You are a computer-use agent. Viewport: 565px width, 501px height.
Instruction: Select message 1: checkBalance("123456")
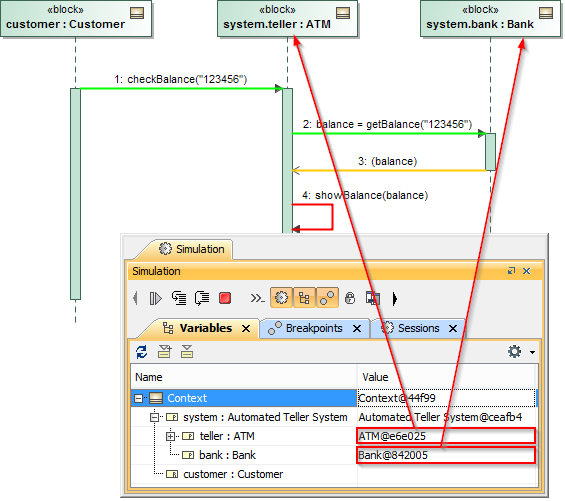click(181, 79)
